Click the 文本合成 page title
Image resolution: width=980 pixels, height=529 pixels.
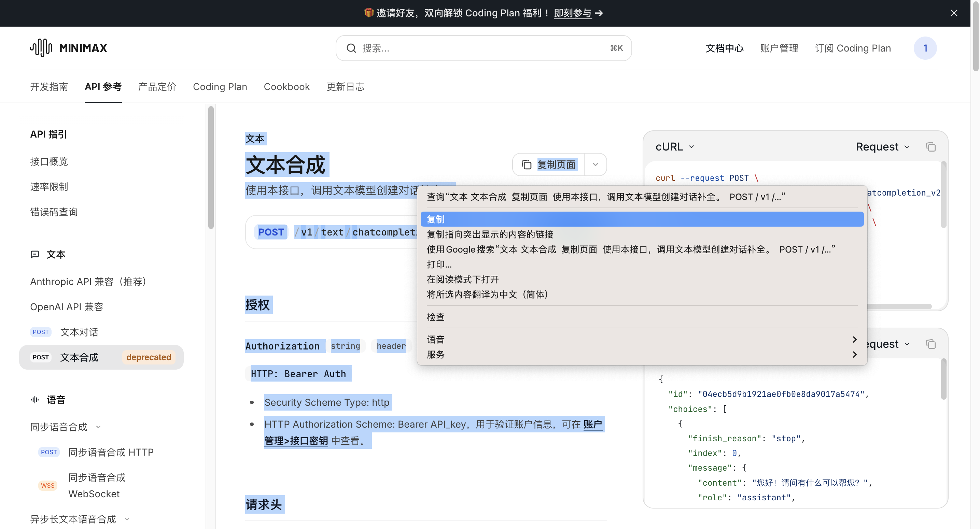coord(285,165)
